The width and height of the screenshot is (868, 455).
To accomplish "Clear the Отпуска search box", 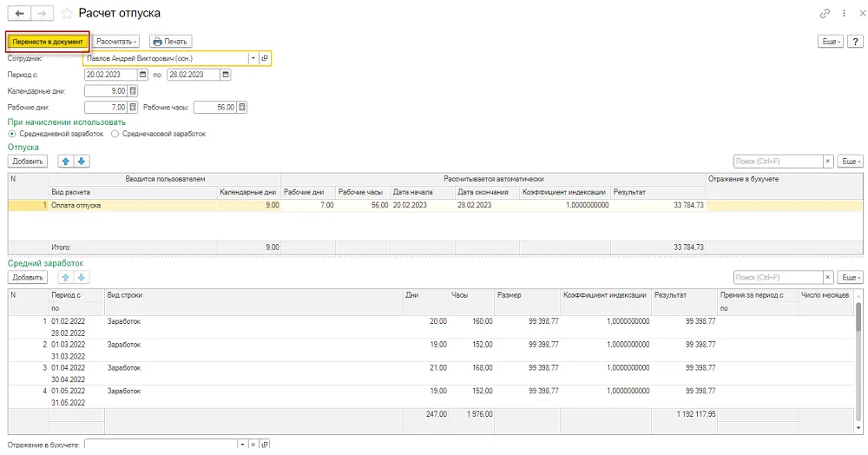I will [827, 162].
